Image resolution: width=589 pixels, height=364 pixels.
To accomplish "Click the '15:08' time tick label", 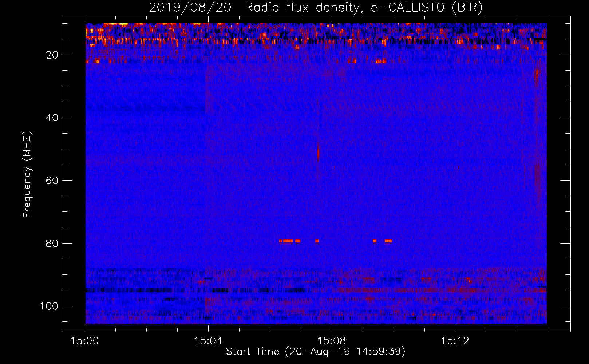I will pos(331,341).
